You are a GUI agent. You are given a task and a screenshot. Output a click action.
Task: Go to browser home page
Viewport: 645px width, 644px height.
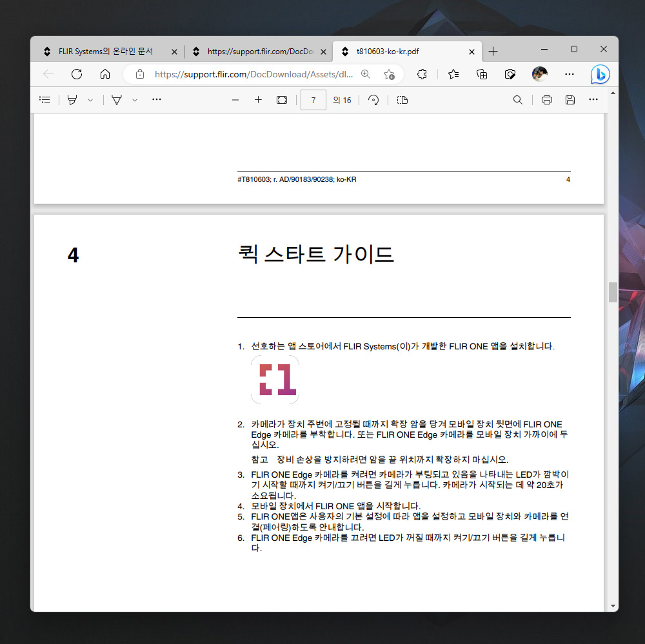pyautogui.click(x=105, y=74)
